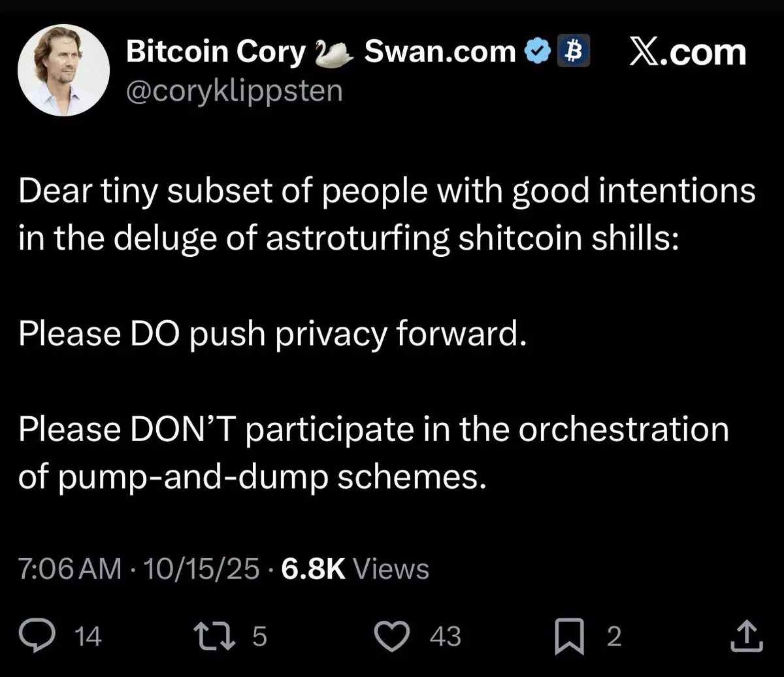This screenshot has width=784, height=677.
Task: Click the "Bitcoin Cory" display name
Action: (216, 52)
